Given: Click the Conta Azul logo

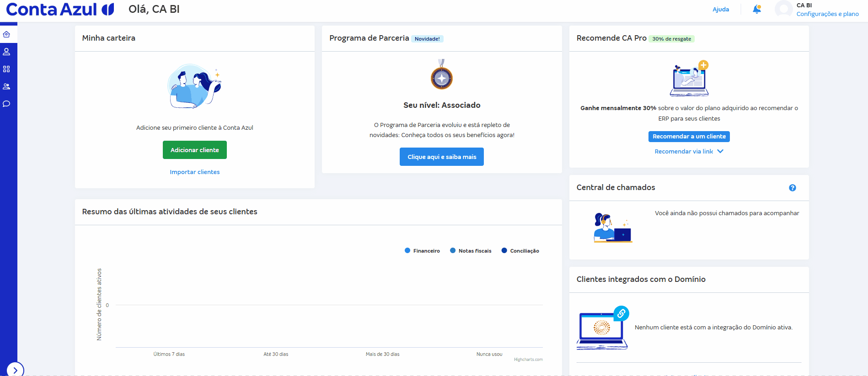Looking at the screenshot, I should (60, 9).
